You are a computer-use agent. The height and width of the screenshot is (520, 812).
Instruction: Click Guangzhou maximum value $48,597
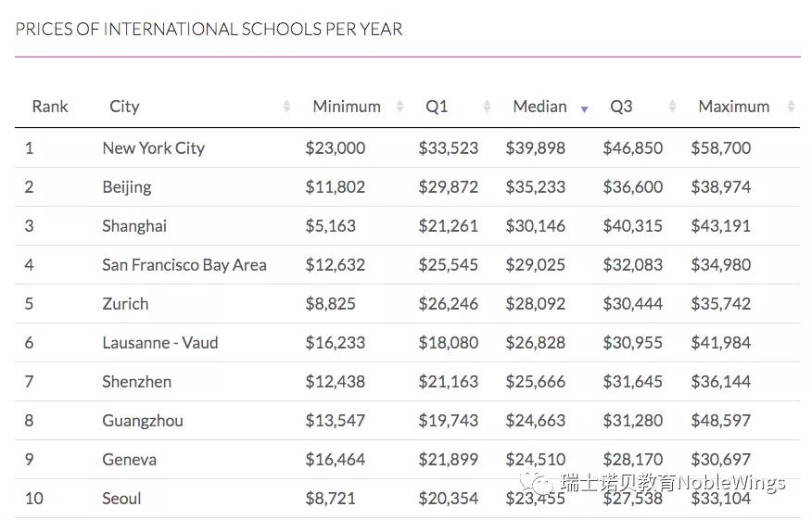point(720,420)
